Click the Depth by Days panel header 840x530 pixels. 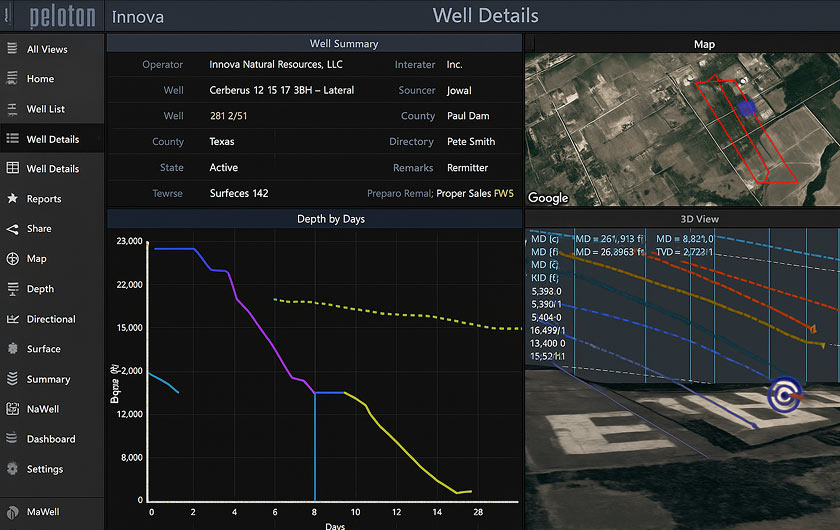click(314, 219)
